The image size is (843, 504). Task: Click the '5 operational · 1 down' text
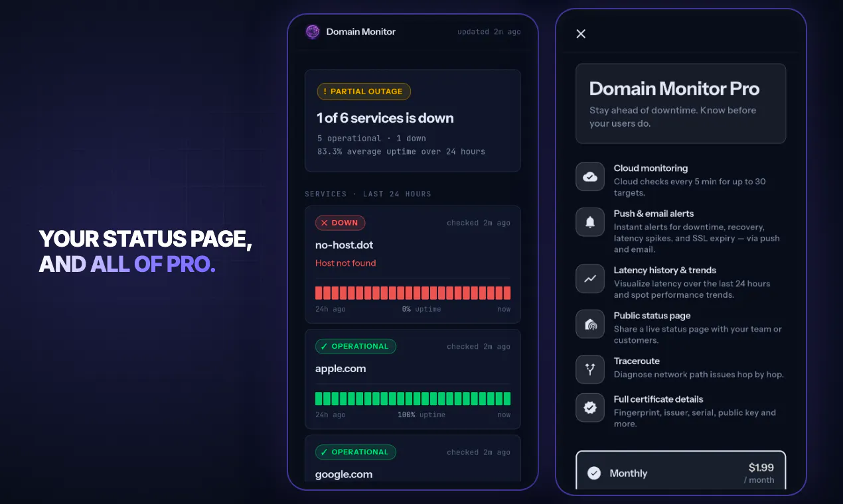(x=371, y=139)
